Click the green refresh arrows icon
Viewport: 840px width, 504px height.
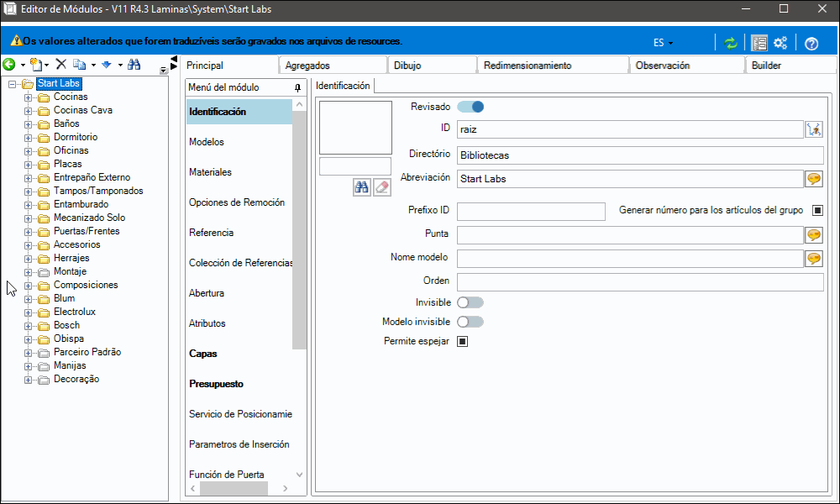(731, 43)
